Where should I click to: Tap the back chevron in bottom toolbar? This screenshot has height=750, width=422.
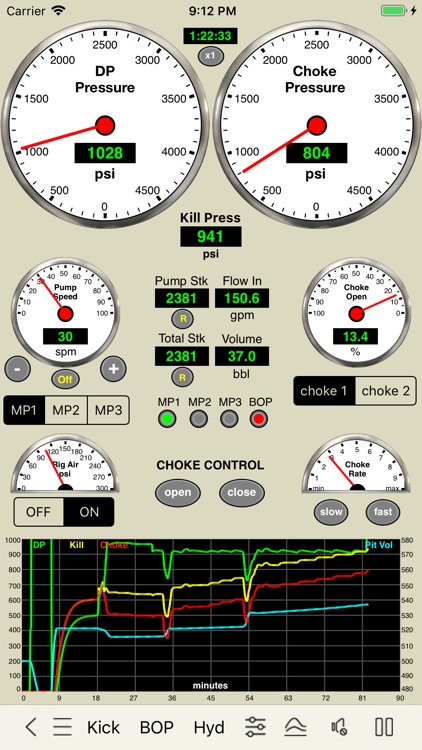tap(31, 727)
